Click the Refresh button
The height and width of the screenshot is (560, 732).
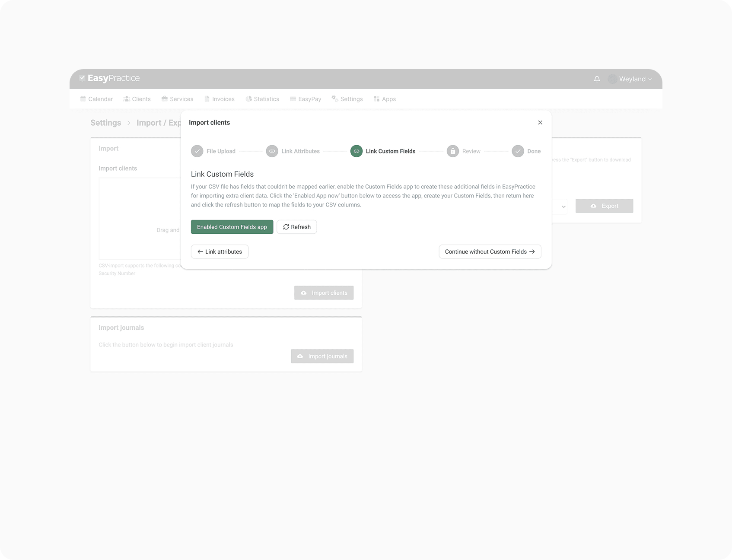pyautogui.click(x=297, y=227)
